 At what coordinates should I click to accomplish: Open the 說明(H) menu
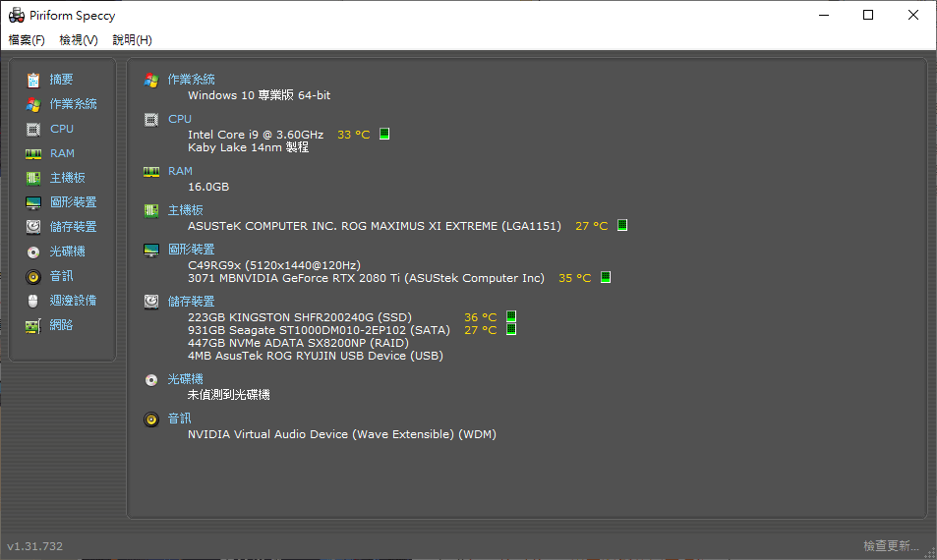click(132, 40)
